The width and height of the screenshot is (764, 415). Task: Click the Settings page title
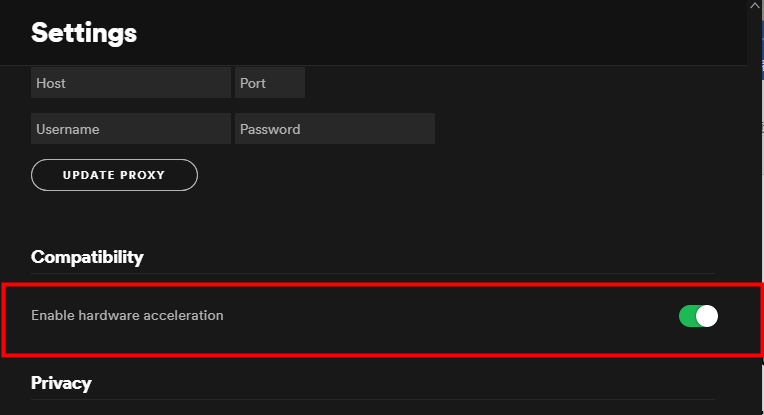tap(84, 33)
